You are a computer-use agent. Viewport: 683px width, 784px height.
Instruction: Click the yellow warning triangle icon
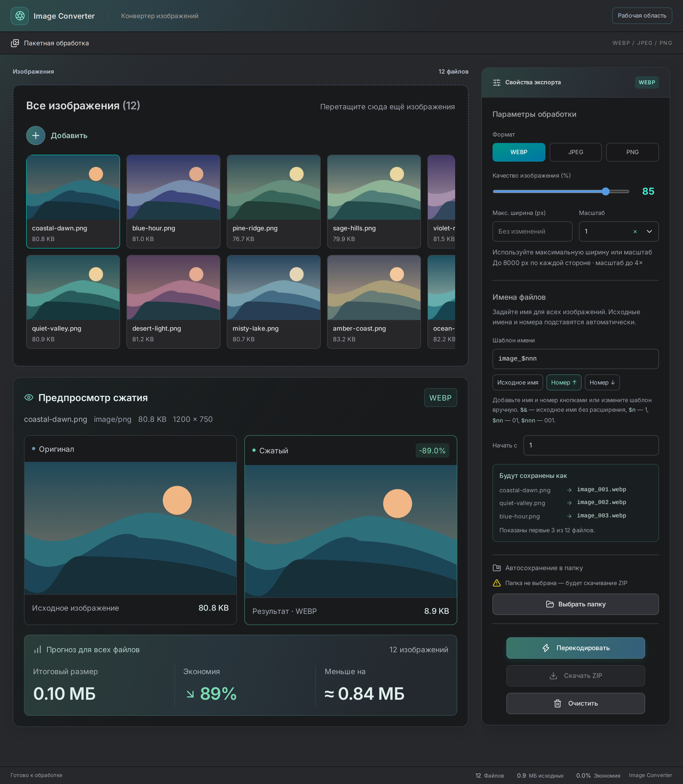pyautogui.click(x=497, y=583)
